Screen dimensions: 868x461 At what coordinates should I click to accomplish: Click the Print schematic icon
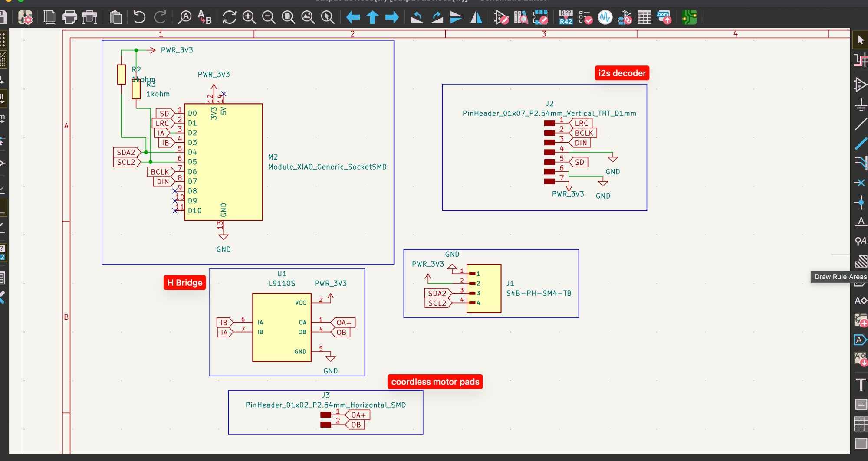click(x=69, y=18)
